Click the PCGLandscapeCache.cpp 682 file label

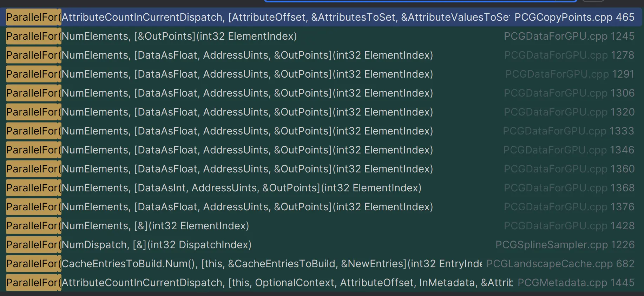(x=560, y=264)
